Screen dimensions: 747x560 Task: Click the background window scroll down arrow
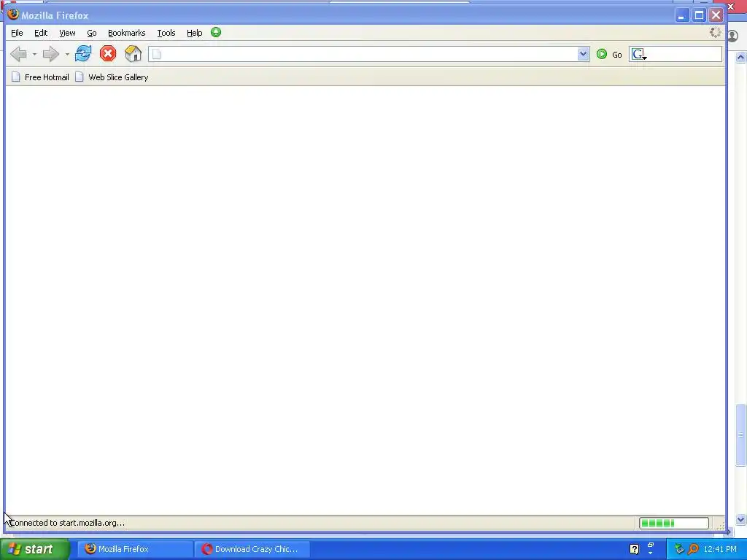pyautogui.click(x=741, y=519)
